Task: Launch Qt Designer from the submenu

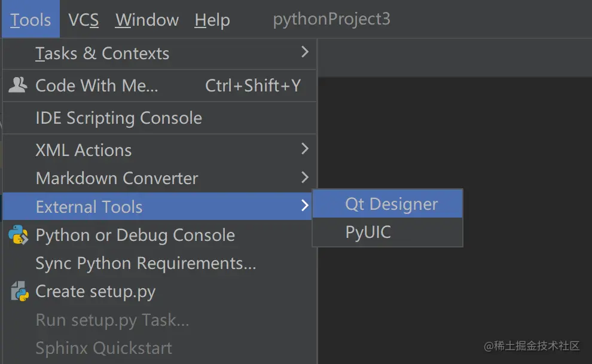Action: 391,204
